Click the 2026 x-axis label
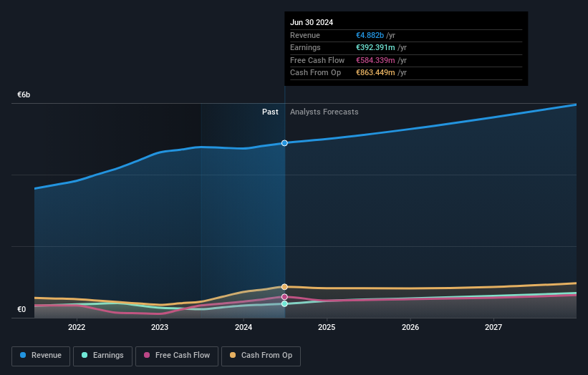Viewport: 588px width, 375px height. click(410, 328)
